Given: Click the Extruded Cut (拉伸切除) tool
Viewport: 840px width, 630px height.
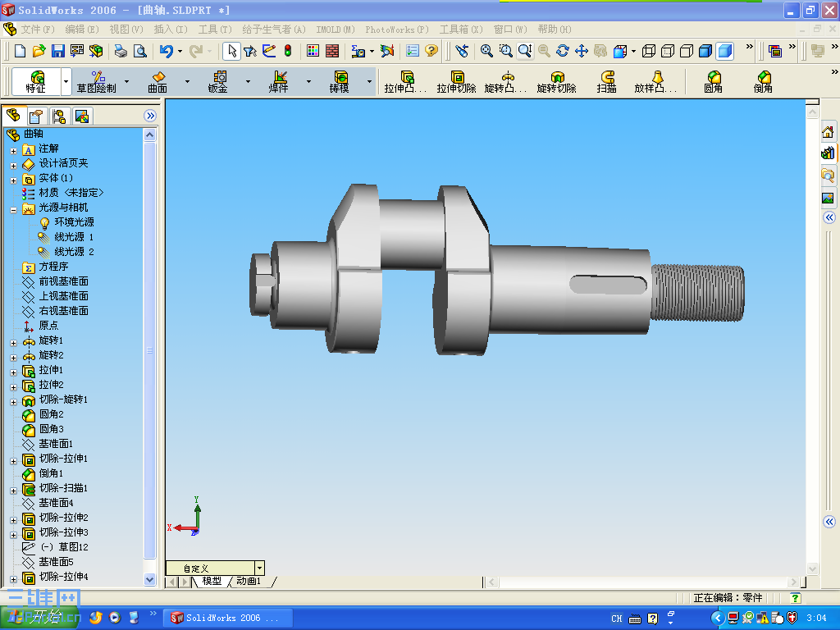Looking at the screenshot, I should pos(456,81).
